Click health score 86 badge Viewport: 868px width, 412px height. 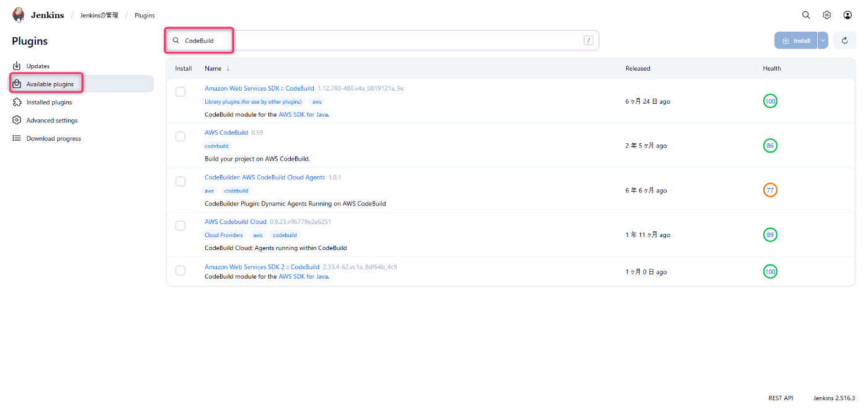click(770, 146)
